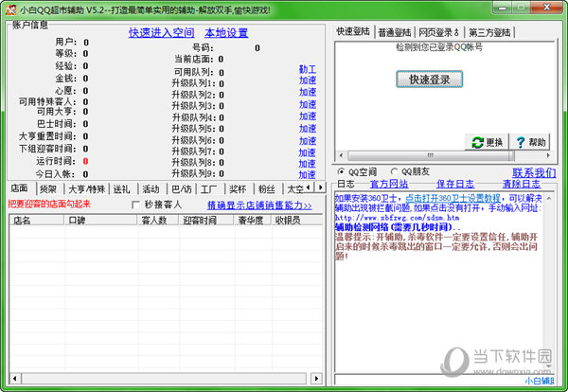Open the 点击打开360卫士设置教程 link in log
The height and width of the screenshot is (392, 568).
pyautogui.click(x=453, y=198)
